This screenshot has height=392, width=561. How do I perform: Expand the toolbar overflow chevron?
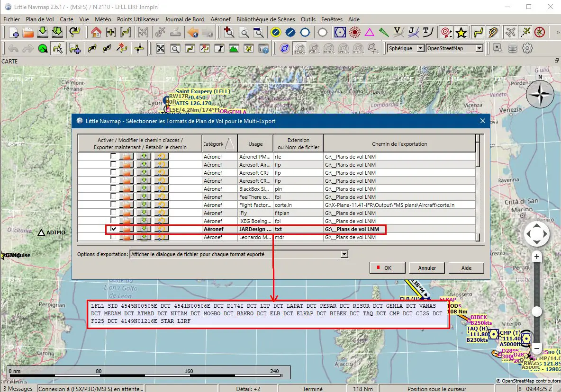point(557,33)
